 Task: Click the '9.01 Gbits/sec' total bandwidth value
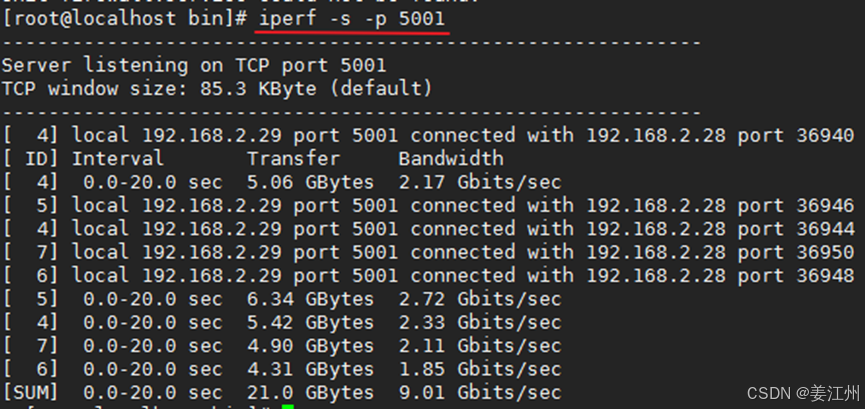(480, 392)
